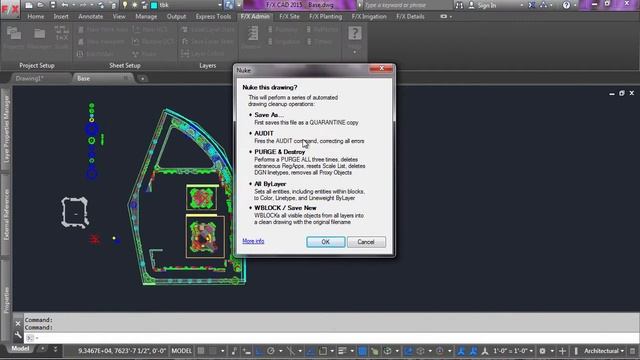This screenshot has height=360, width=640.
Task: Click OK to nuke the drawing
Action: coord(325,242)
